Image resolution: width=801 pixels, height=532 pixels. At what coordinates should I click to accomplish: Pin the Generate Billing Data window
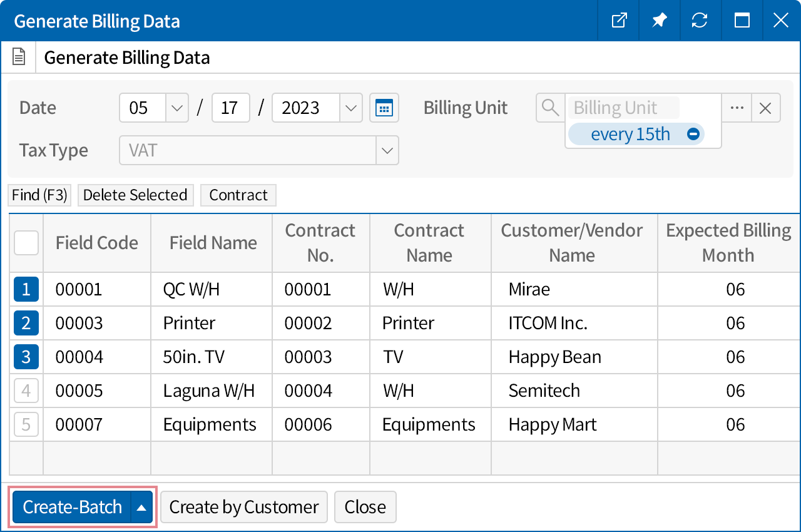pyautogui.click(x=659, y=21)
